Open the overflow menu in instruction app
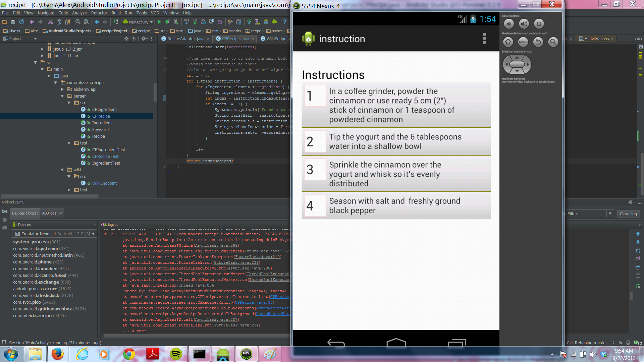The height and width of the screenshot is (362, 644). pyautogui.click(x=484, y=39)
